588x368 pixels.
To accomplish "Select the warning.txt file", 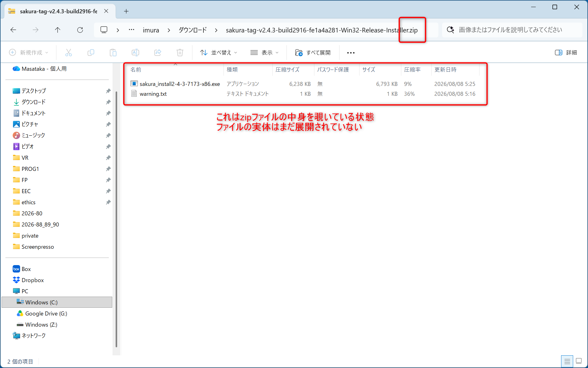I will click(x=153, y=94).
